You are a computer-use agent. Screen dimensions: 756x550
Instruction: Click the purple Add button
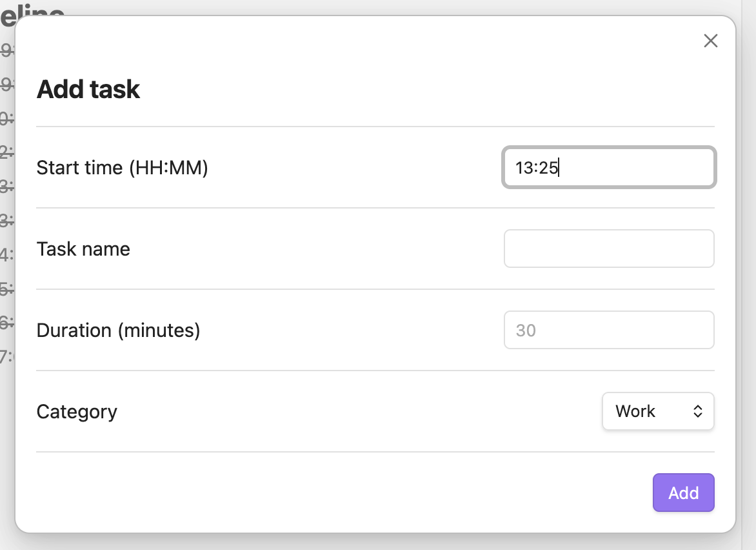tap(684, 493)
